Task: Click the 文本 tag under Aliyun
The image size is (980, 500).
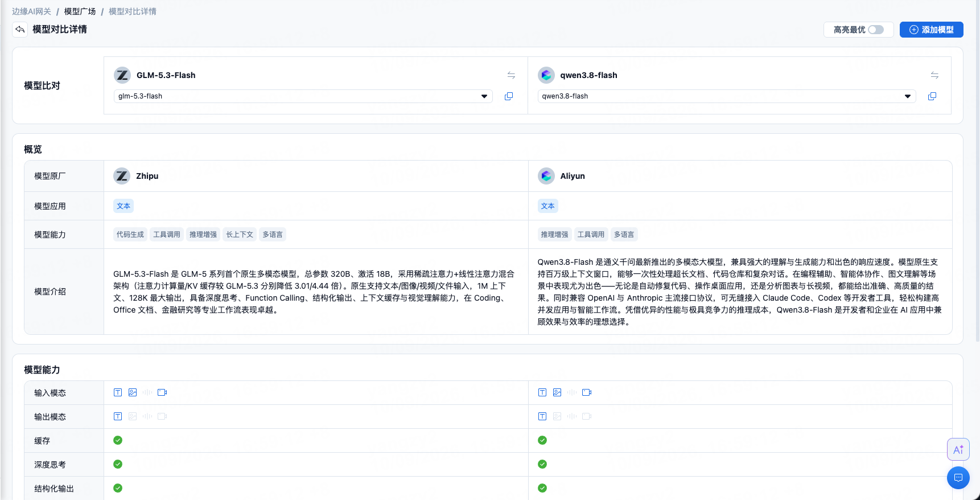Action: coord(547,206)
